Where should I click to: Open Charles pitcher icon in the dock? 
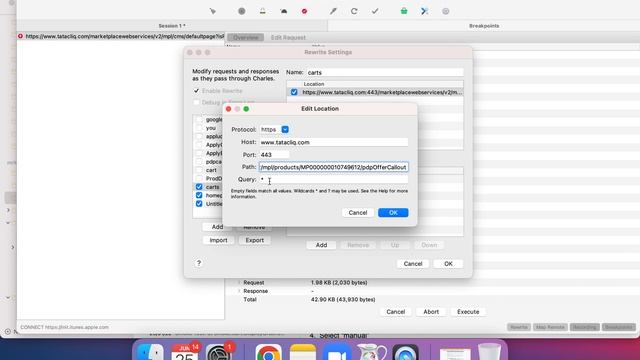click(x=371, y=353)
